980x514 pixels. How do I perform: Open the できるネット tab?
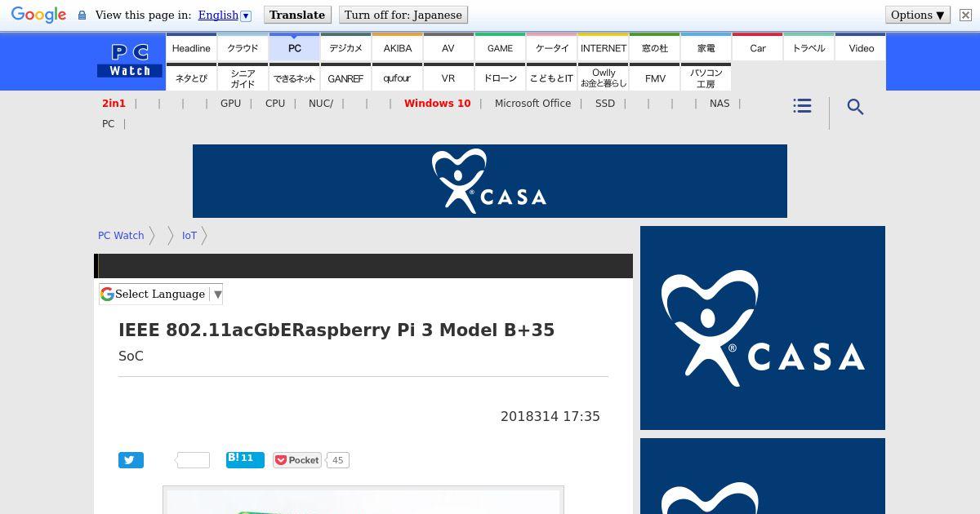295,78
